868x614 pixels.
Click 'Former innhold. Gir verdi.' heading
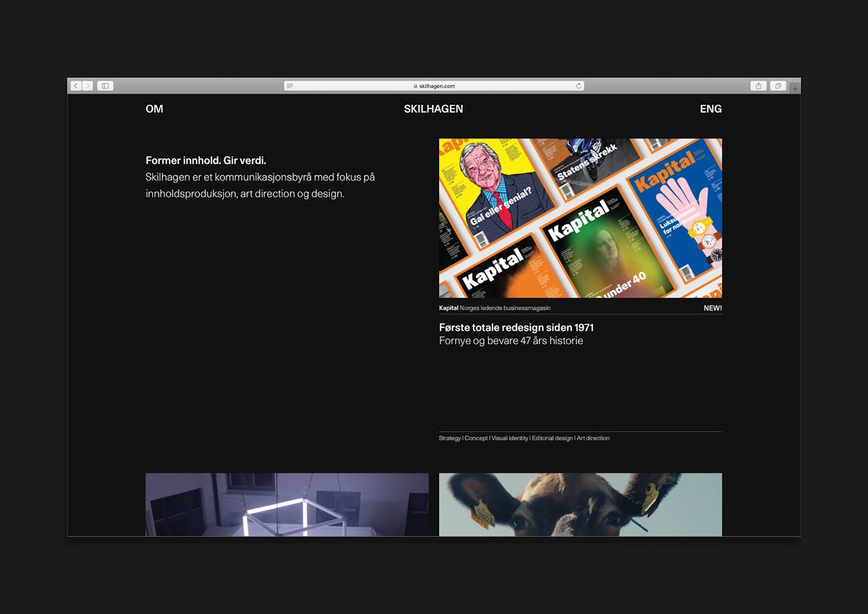tap(206, 161)
